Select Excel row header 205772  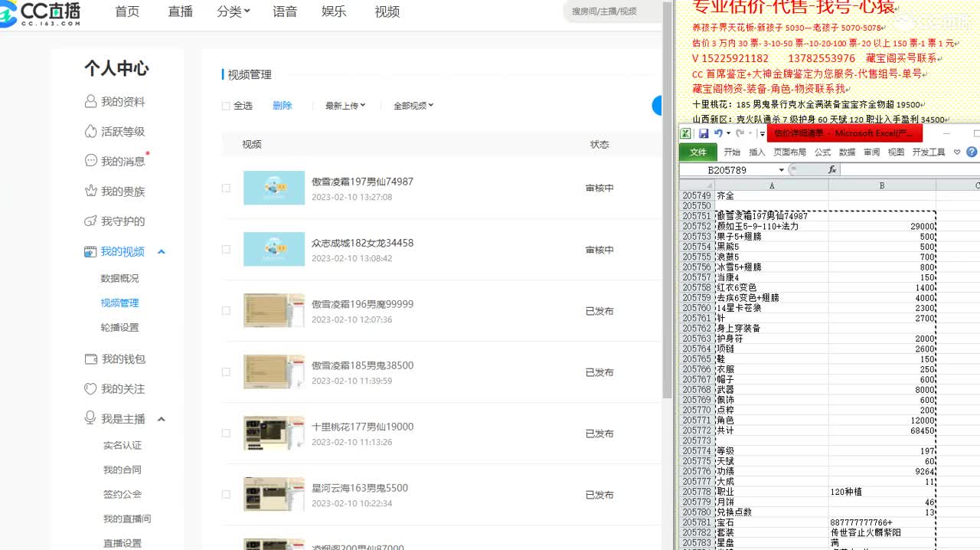697,431
